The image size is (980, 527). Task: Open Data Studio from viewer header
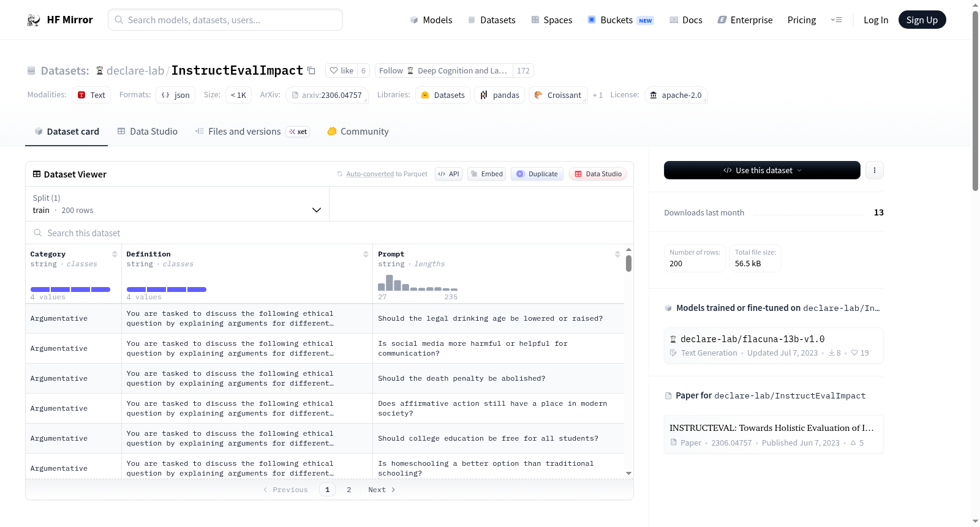pos(598,174)
